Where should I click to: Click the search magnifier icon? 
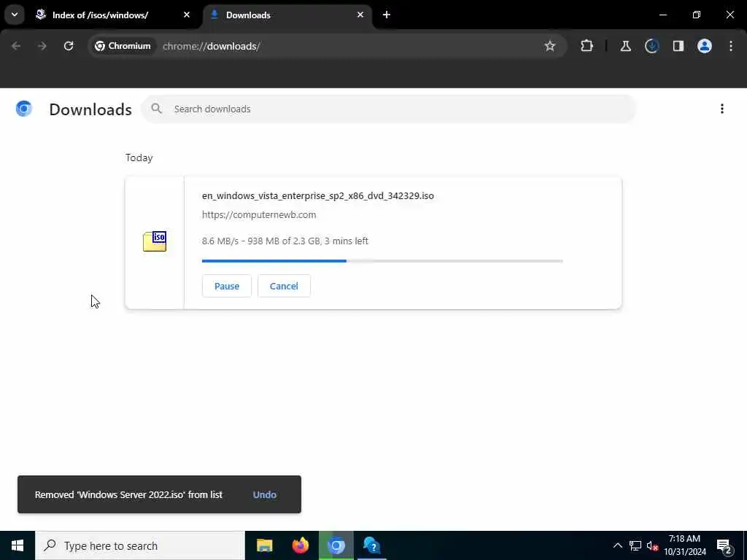(x=156, y=109)
